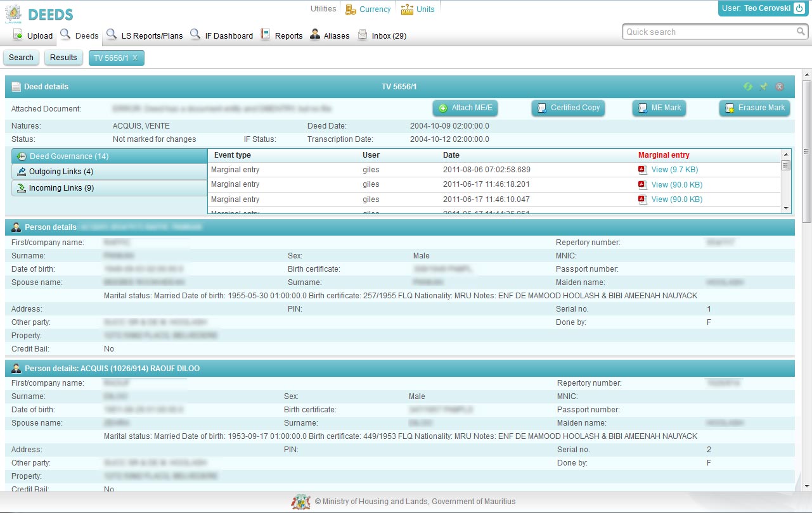Close the Deed details panel with round X
The image size is (812, 513).
780,87
